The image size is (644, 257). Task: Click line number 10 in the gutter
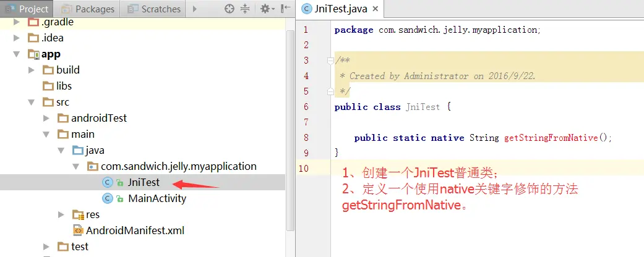(x=304, y=168)
